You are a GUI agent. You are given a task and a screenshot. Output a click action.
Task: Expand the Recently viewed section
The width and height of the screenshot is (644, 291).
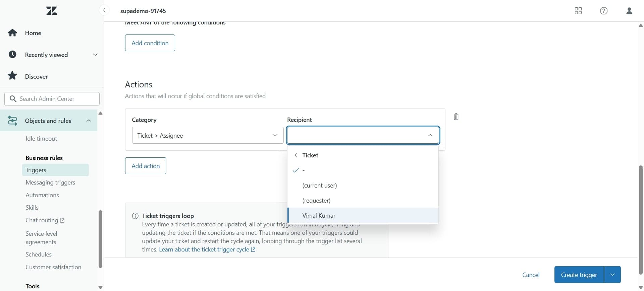pos(95,55)
